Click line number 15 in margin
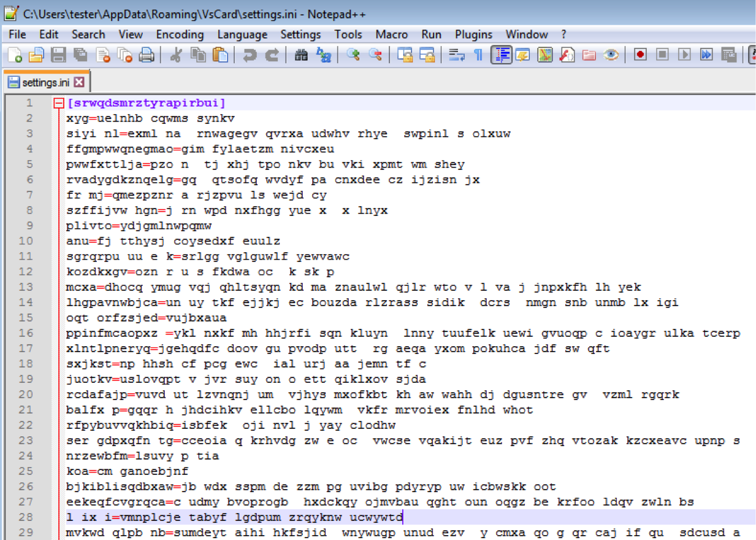Screen dimensions: 756x540 [x=28, y=318]
